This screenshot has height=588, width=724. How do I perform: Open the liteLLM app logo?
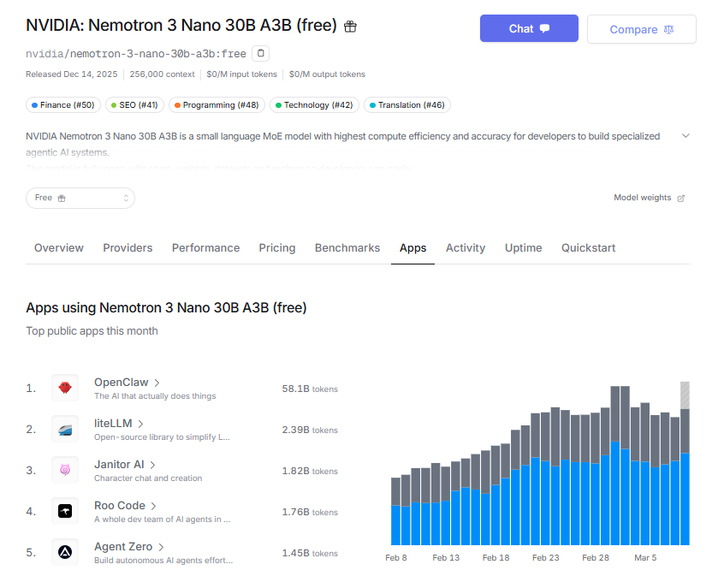(x=65, y=430)
